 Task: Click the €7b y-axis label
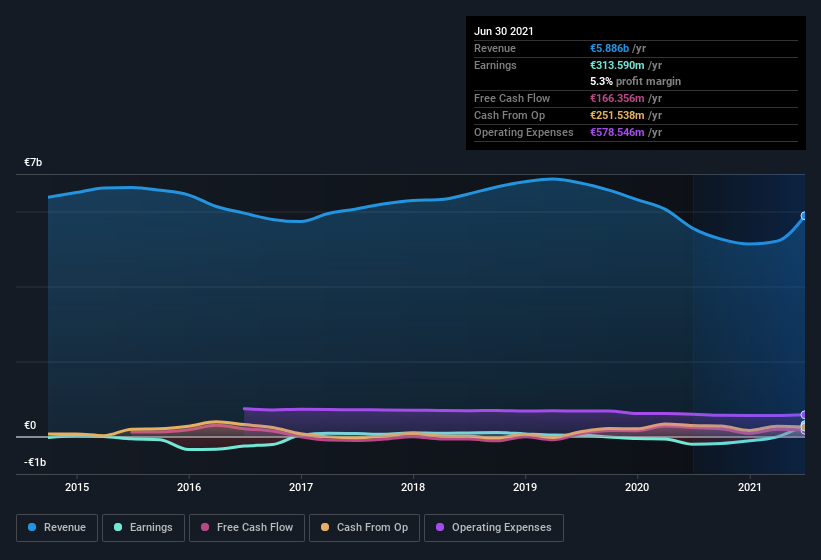click(33, 162)
